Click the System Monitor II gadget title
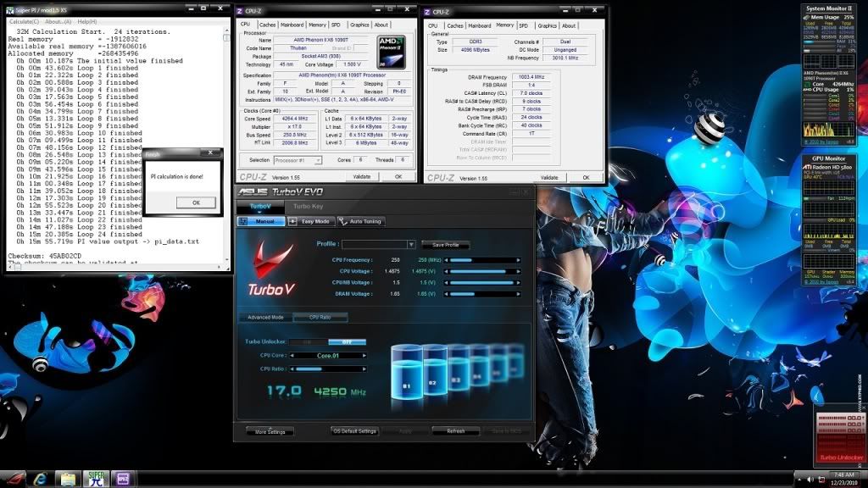 pos(829,8)
